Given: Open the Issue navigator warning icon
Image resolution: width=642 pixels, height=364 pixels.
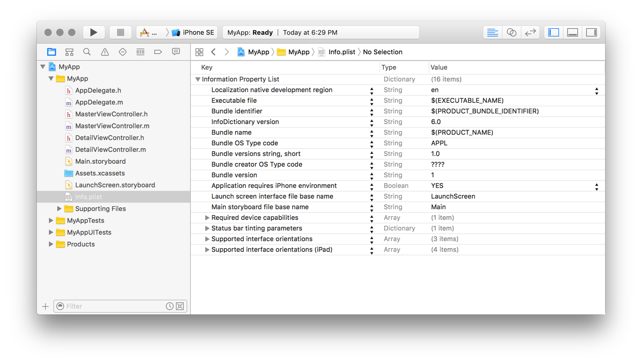Looking at the screenshot, I should pos(105,52).
